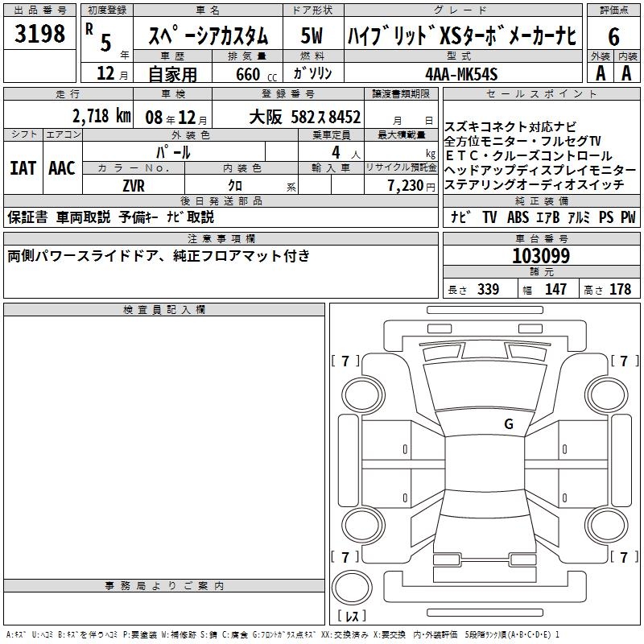
Task: Click the G mark on the windshield diagram
Action: (508, 423)
